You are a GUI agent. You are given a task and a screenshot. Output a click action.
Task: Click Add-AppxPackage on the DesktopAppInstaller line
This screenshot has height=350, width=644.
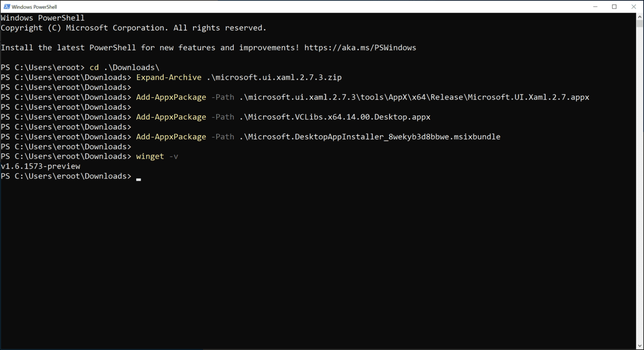(x=171, y=137)
